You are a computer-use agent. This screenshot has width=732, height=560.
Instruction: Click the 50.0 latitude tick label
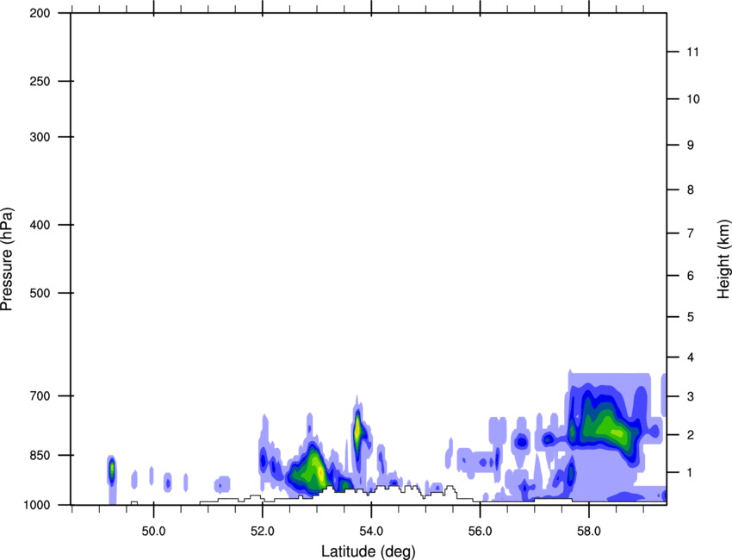pos(153,532)
